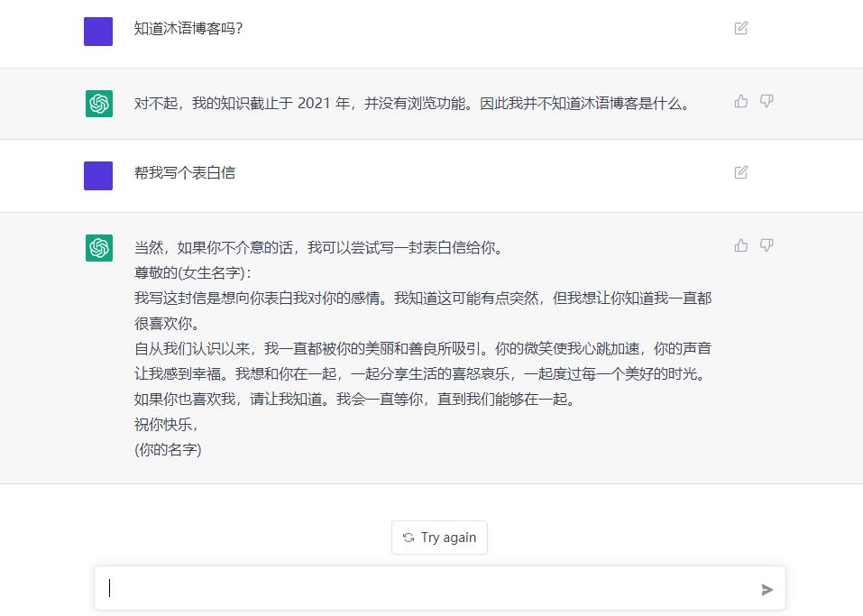Screen dimensions: 863x616
Task: Click the ChatGPT logo beside the love letter reply
Action: (x=99, y=248)
